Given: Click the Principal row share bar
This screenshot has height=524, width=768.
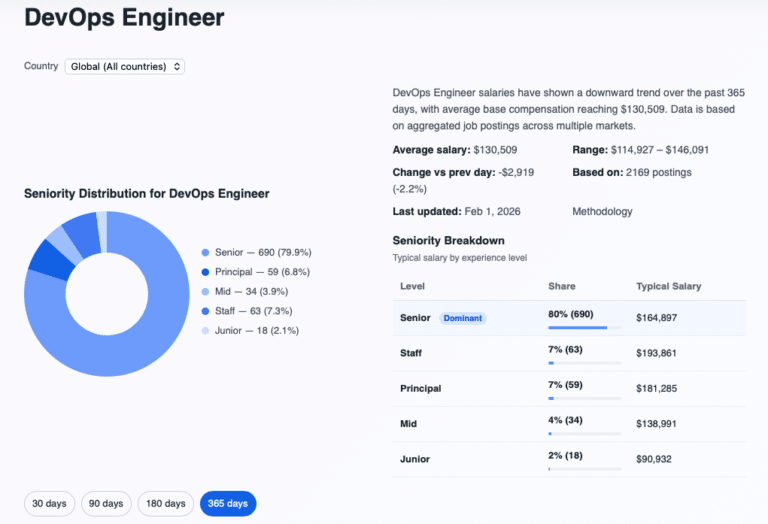Looking at the screenshot, I should pyautogui.click(x=584, y=398).
